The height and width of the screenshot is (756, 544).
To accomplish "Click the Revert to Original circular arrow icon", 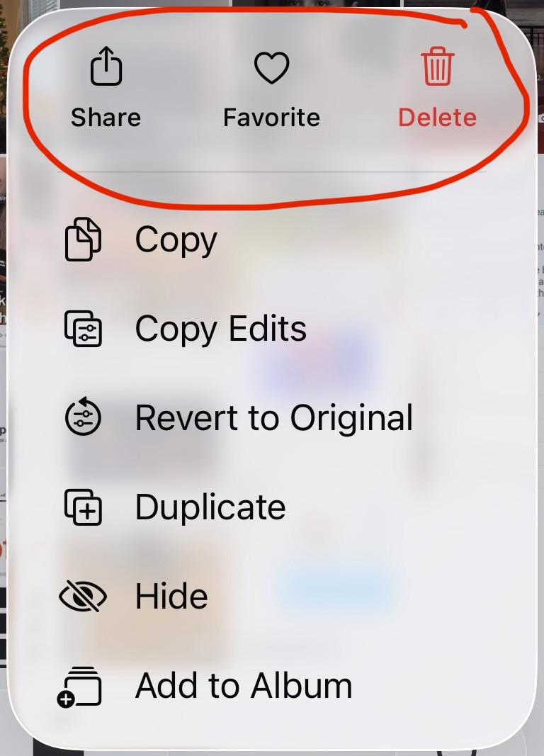I will [83, 416].
